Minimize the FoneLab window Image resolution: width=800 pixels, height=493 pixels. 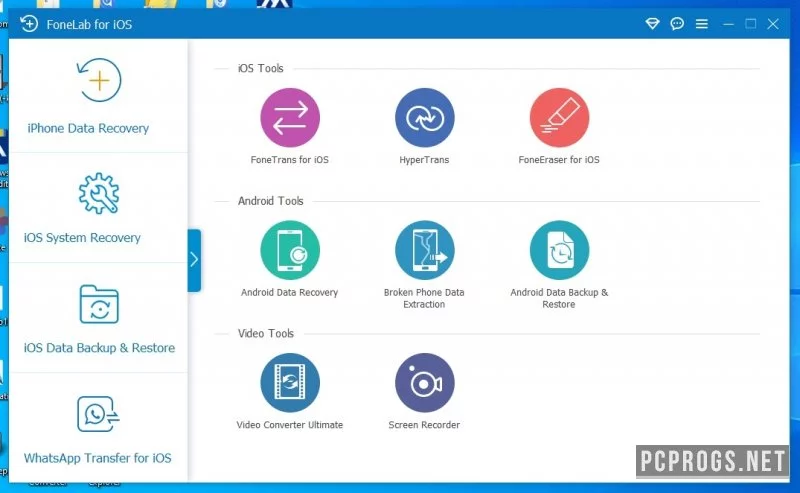[x=729, y=24]
